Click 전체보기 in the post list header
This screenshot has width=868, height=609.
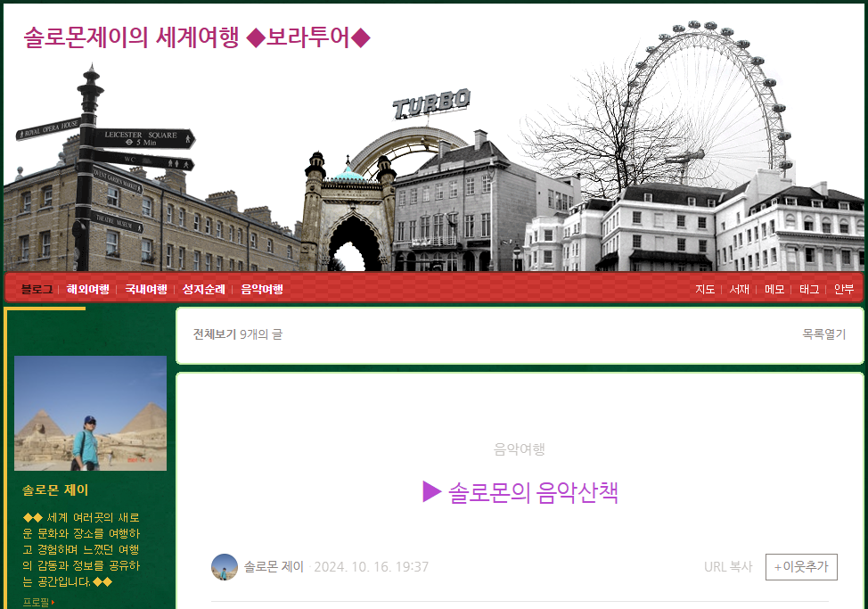214,334
